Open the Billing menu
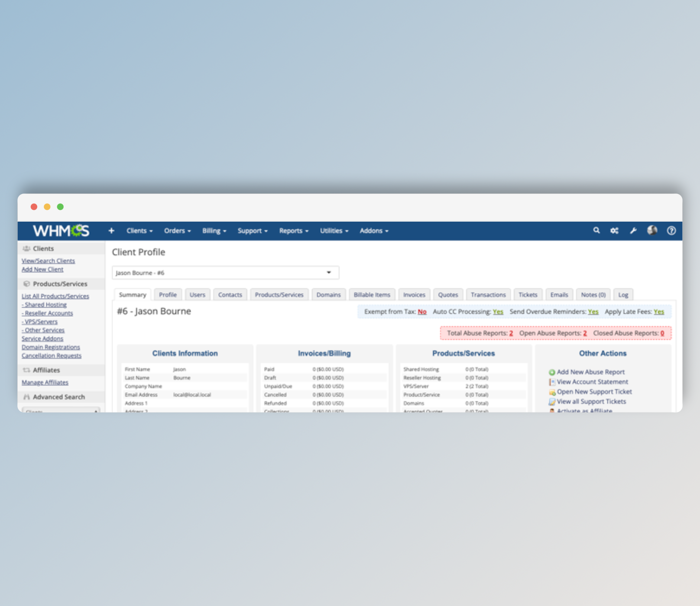The height and width of the screenshot is (606, 700). point(214,231)
